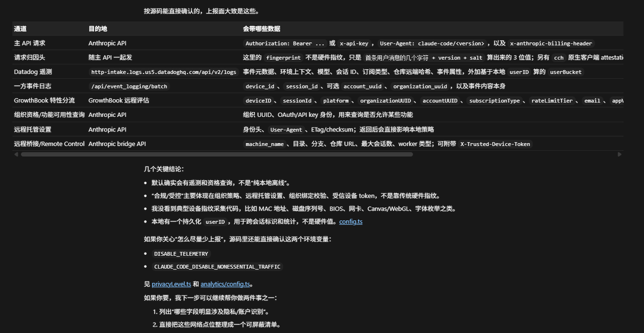Open the analytics/config.ts link

225,284
